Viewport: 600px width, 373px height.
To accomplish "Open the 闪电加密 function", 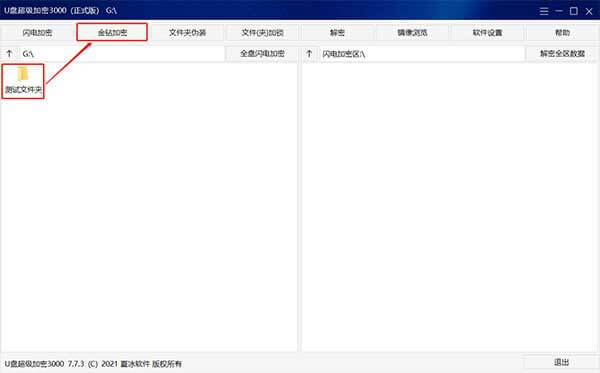I will 37,33.
